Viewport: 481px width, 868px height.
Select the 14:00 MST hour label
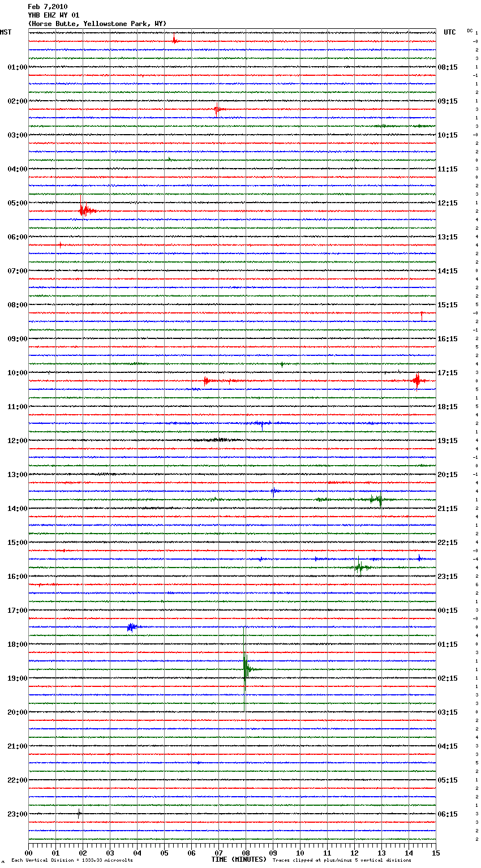(17, 509)
